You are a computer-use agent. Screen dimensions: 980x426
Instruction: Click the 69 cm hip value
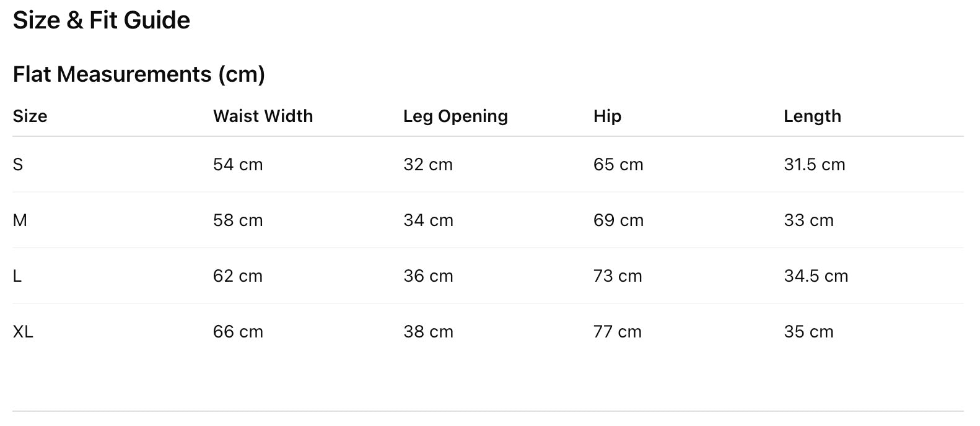(x=618, y=220)
